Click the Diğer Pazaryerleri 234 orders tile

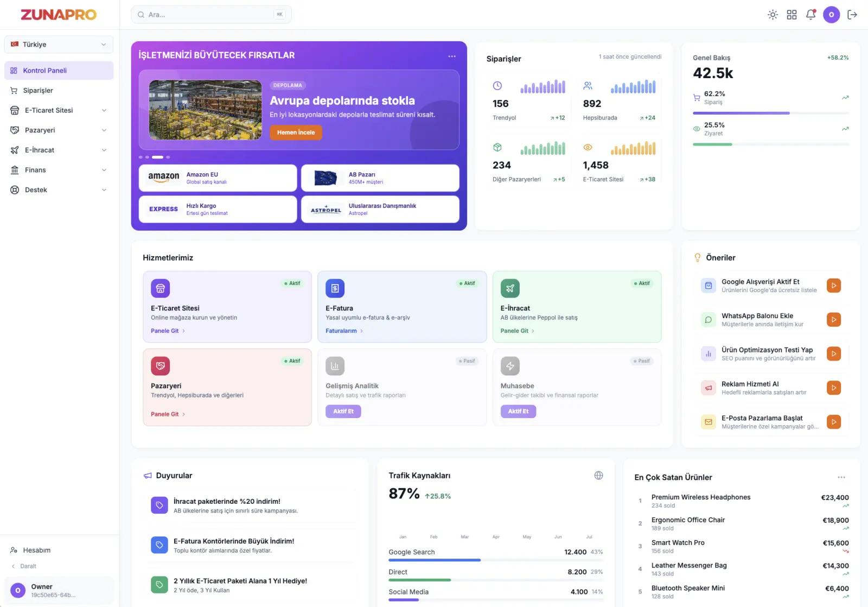tap(528, 162)
